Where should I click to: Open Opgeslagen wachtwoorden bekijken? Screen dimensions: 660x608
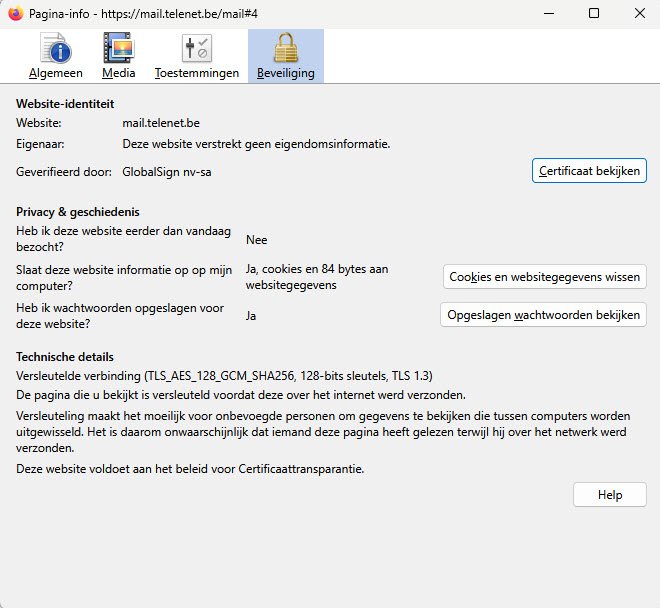(x=543, y=315)
